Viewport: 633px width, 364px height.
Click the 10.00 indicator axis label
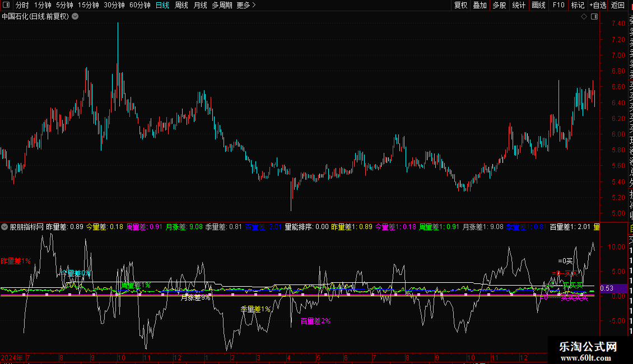616,246
